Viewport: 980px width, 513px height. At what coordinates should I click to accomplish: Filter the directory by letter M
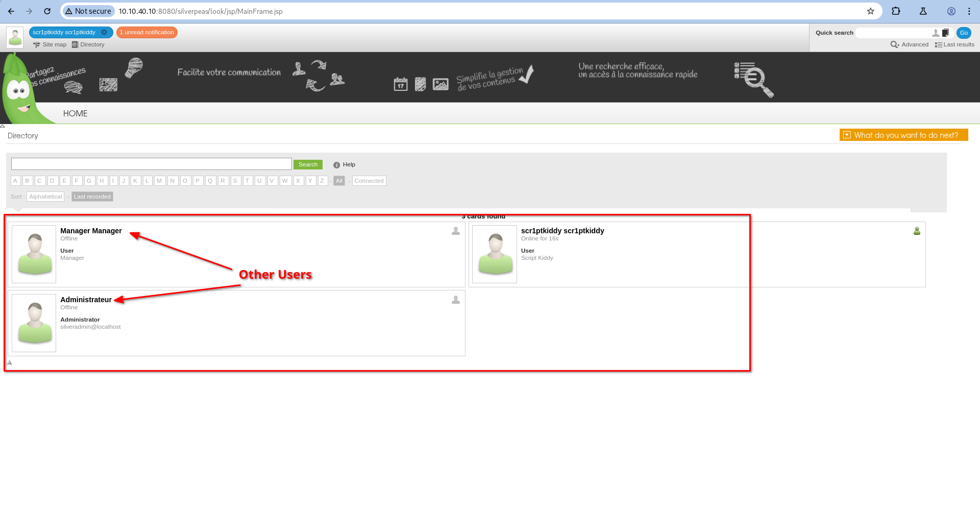tap(160, 181)
